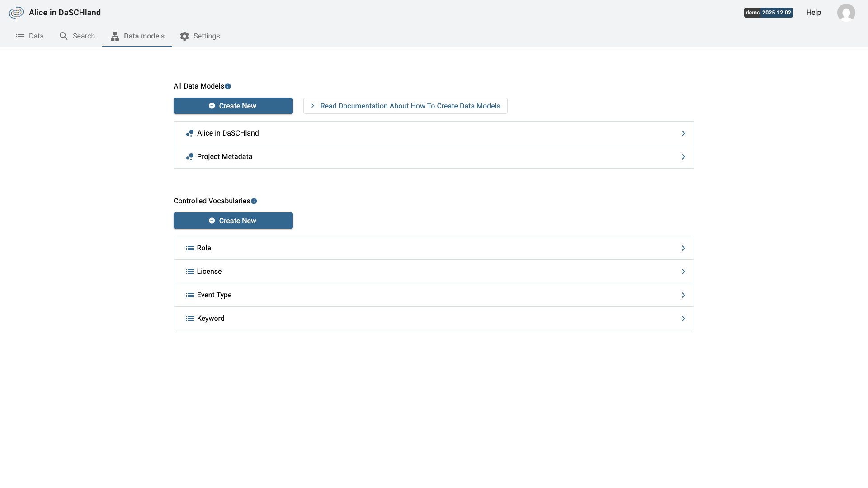Screen dimensions: 868x488
Task: Click the list icon next to Keyword
Action: [190, 319]
